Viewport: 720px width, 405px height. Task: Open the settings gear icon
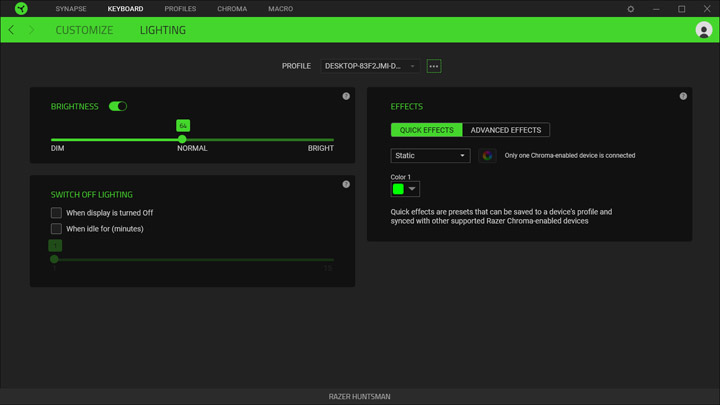(x=630, y=9)
